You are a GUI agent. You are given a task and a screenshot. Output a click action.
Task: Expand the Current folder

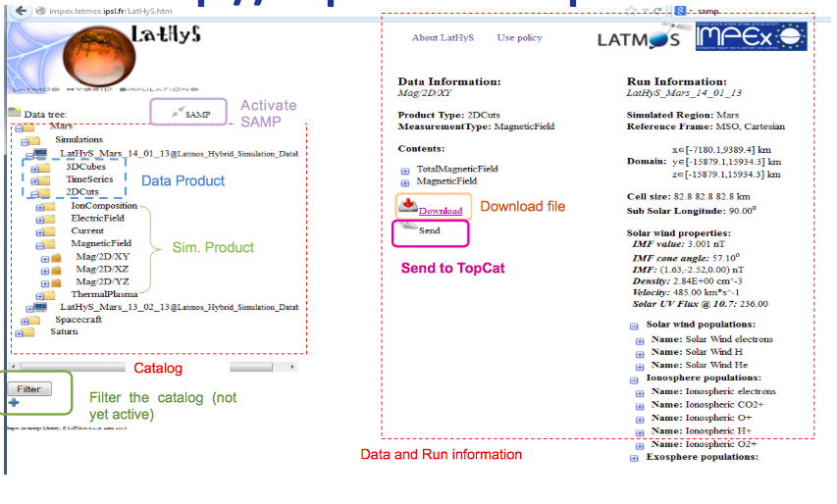click(40, 233)
